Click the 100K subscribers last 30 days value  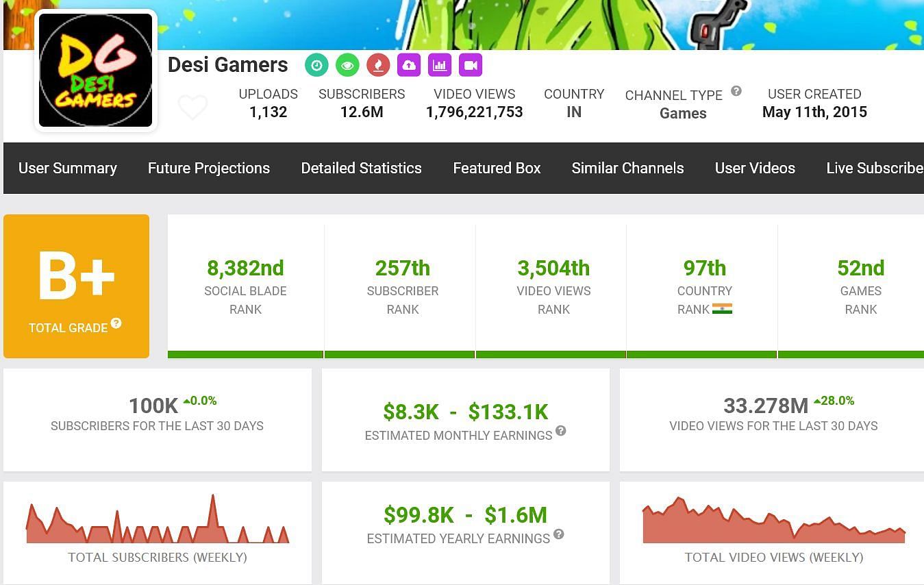coord(153,406)
